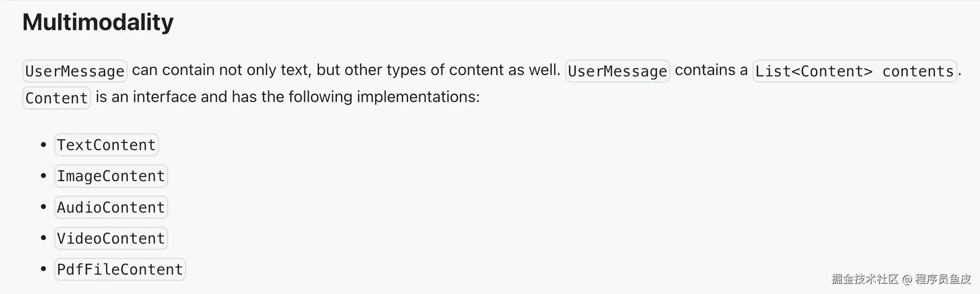
Task: Click the bullet next to AudioContent
Action: [x=43, y=207]
